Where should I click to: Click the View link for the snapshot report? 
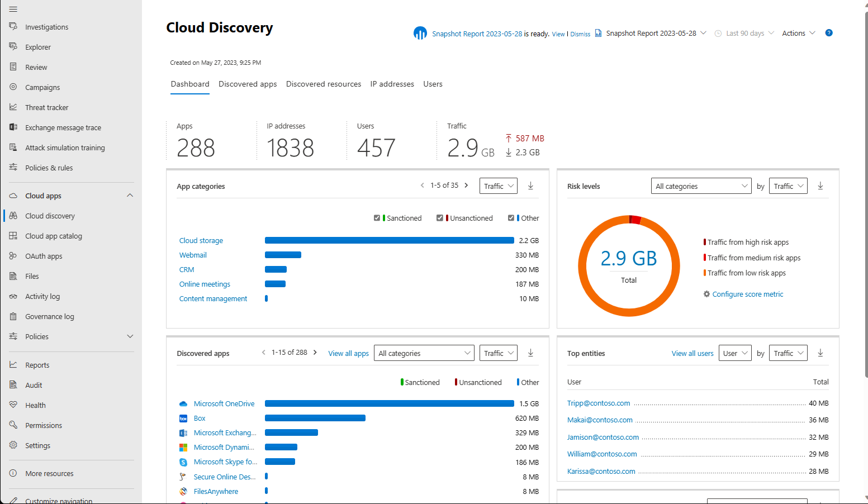[x=558, y=34]
